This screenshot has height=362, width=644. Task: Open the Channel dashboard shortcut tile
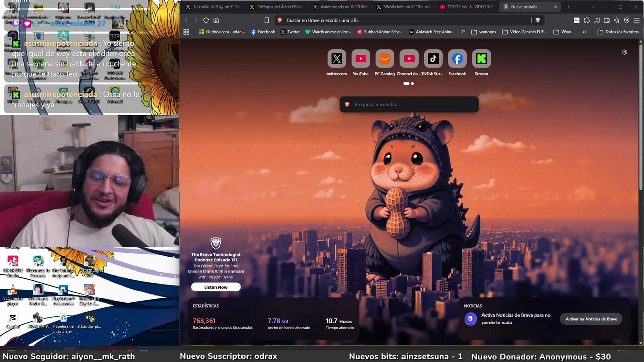click(x=409, y=59)
